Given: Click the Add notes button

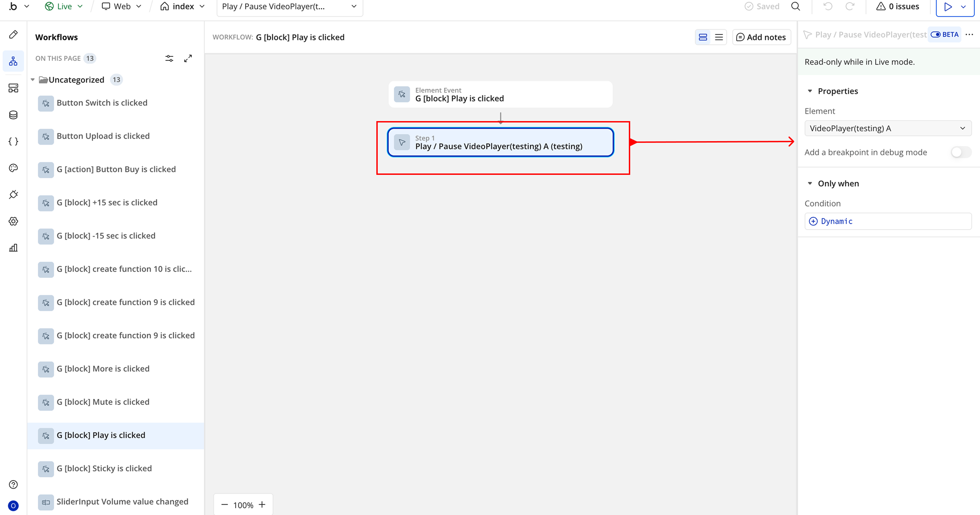Looking at the screenshot, I should 761,37.
